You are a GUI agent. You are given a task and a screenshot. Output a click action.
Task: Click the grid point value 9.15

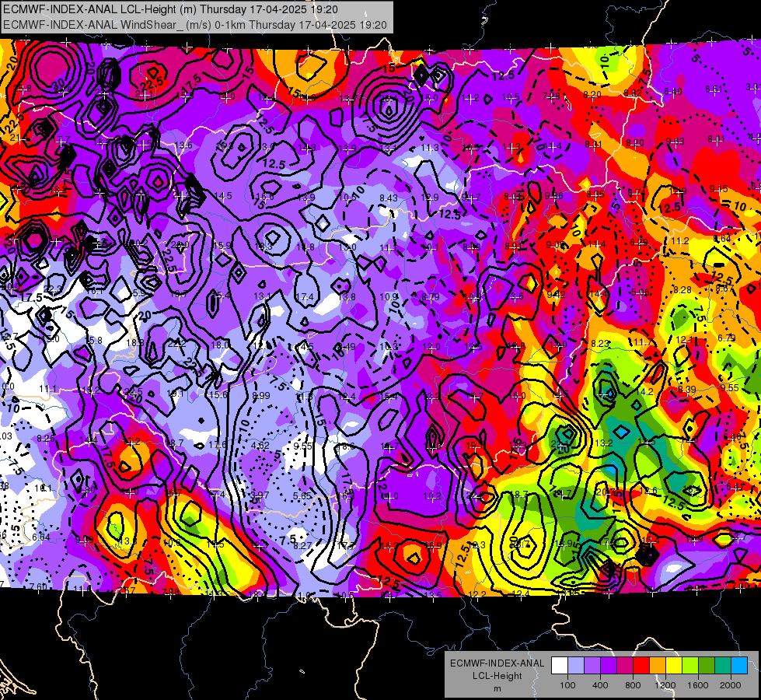pos(718,189)
